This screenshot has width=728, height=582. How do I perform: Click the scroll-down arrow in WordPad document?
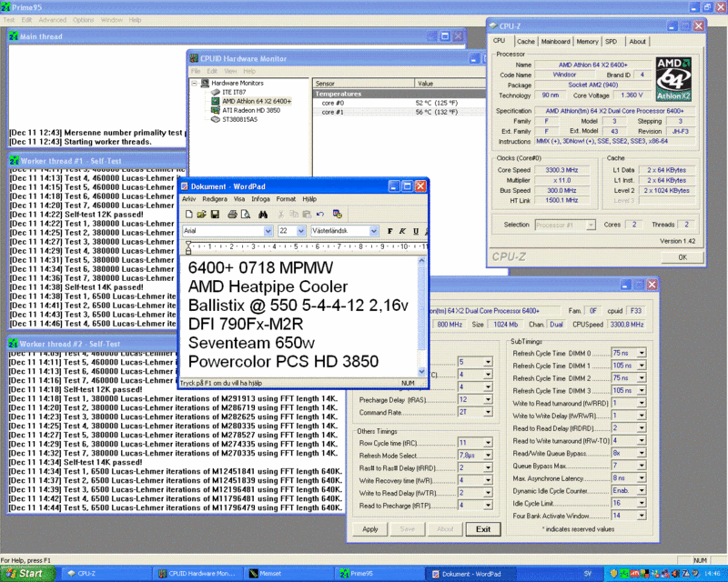(421, 371)
